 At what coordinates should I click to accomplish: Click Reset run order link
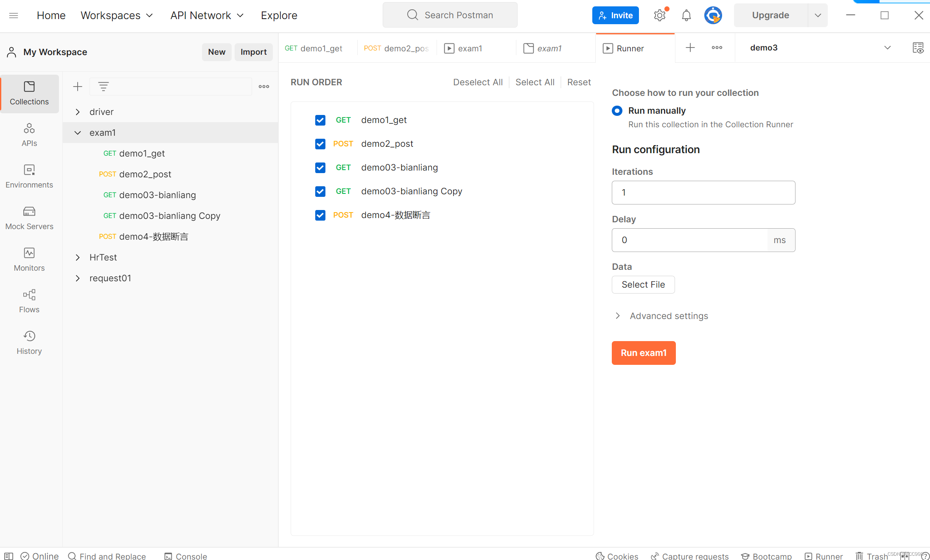point(579,82)
